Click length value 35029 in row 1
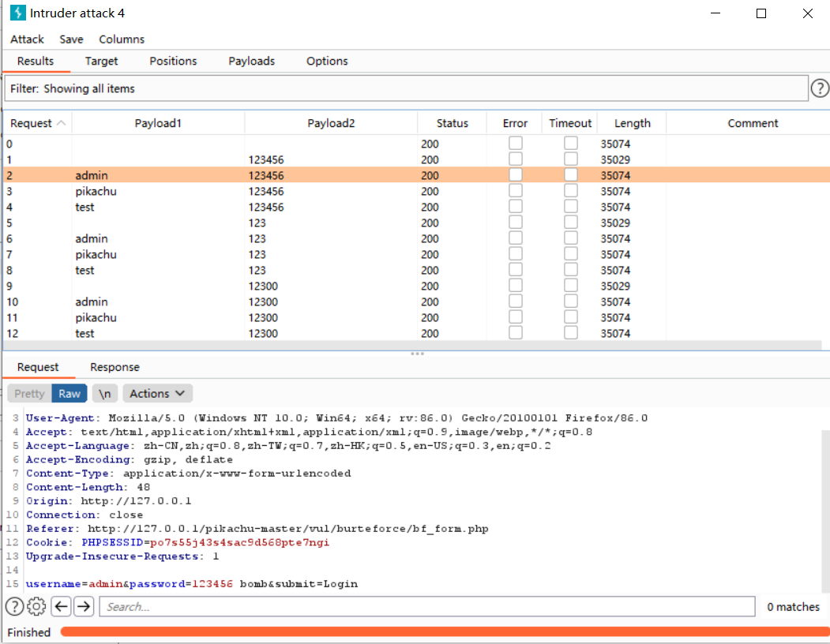This screenshot has width=830, height=644. pyautogui.click(x=615, y=159)
